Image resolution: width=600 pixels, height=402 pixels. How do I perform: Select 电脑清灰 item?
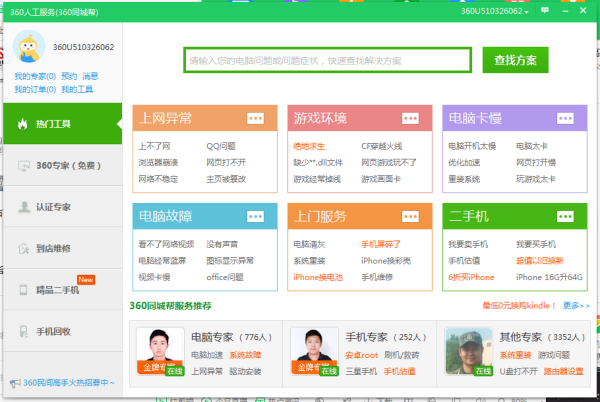coord(309,244)
